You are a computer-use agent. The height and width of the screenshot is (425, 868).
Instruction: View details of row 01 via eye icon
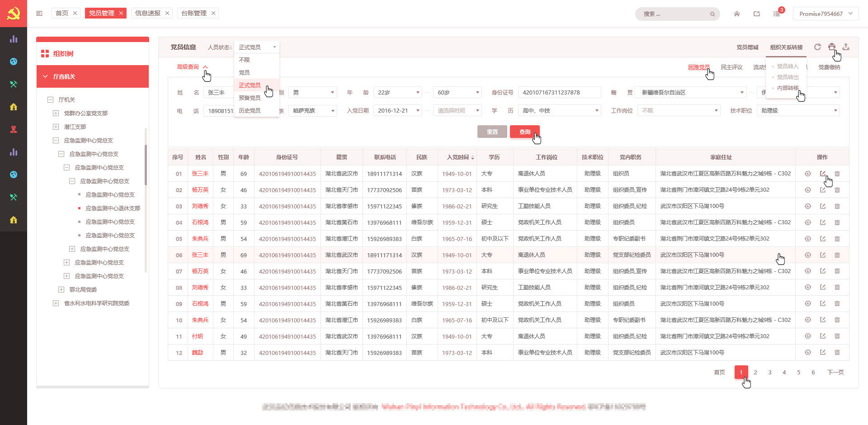tap(808, 174)
